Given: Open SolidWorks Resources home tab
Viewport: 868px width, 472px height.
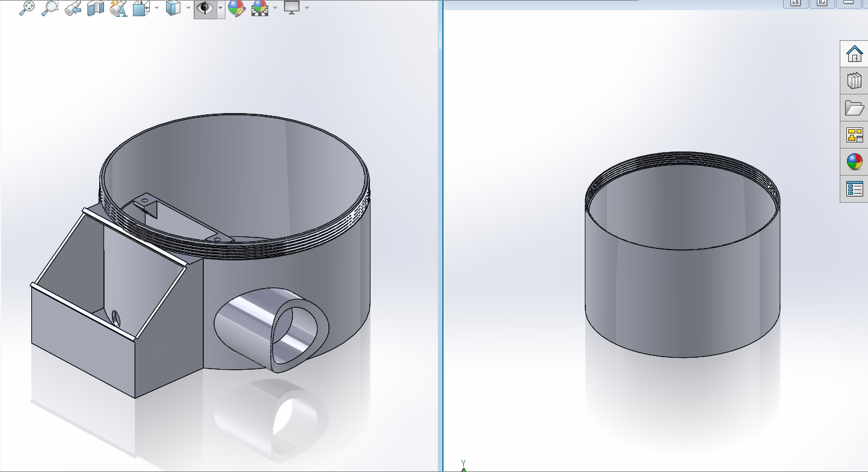Looking at the screenshot, I should tap(854, 54).
